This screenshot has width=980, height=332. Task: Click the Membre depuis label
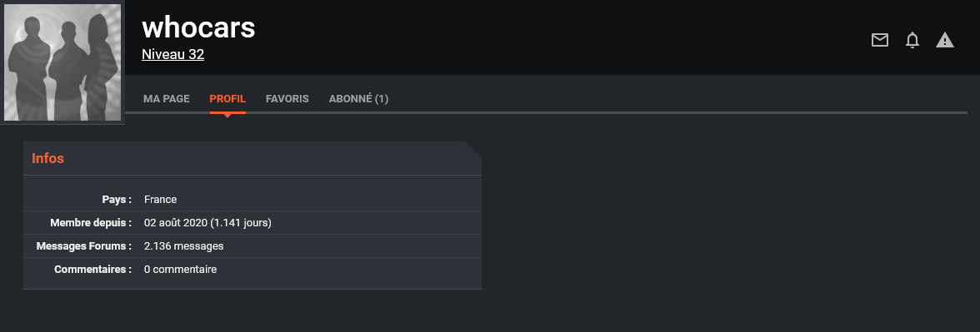point(92,223)
